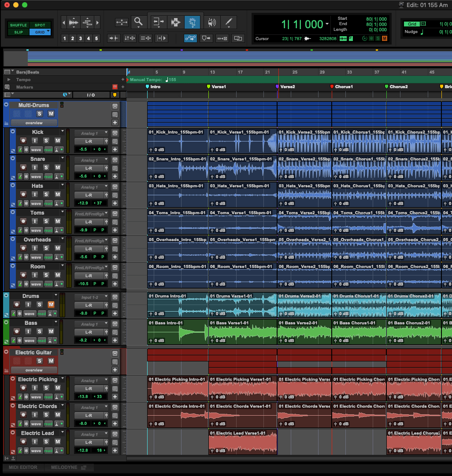Expand the Tempo ruler triangle

point(8,80)
